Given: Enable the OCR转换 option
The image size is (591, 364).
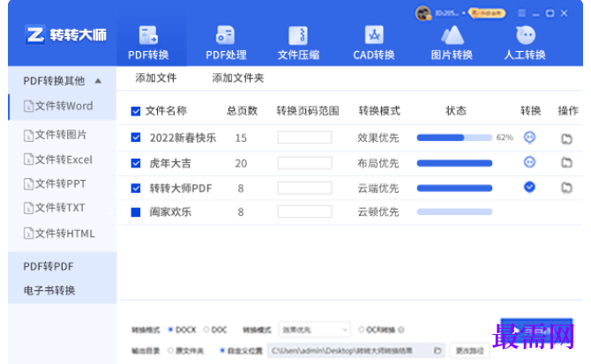Looking at the screenshot, I should [362, 330].
